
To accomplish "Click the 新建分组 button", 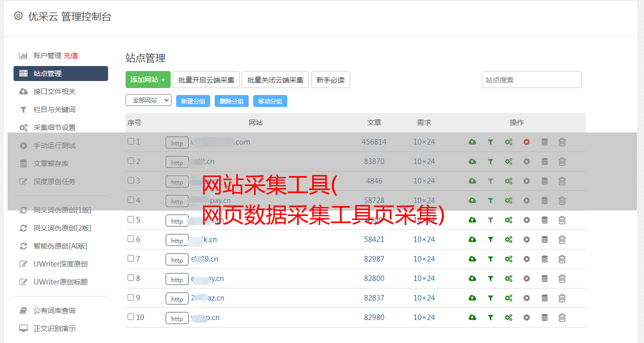I will [x=193, y=101].
